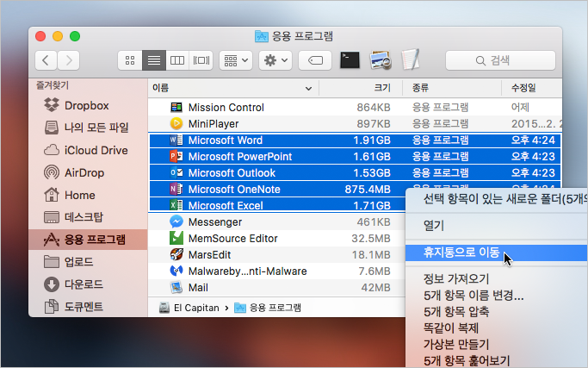Go back with the left arrow button

pyautogui.click(x=46, y=60)
